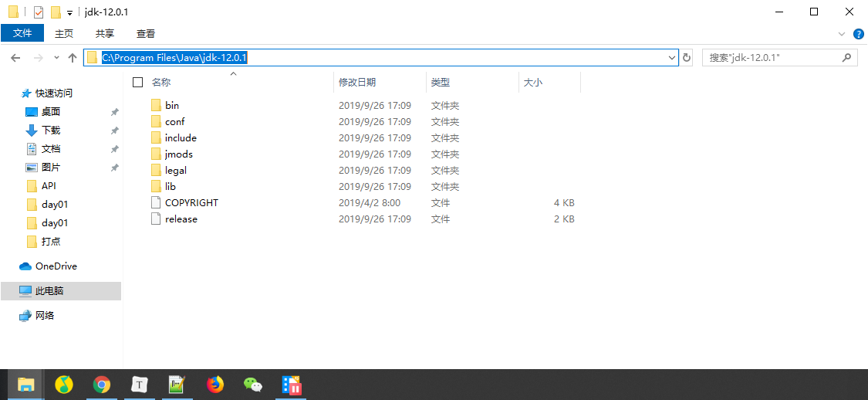Viewport: 868px width, 400px height.
Task: Select the conf folder icon
Action: click(x=156, y=121)
